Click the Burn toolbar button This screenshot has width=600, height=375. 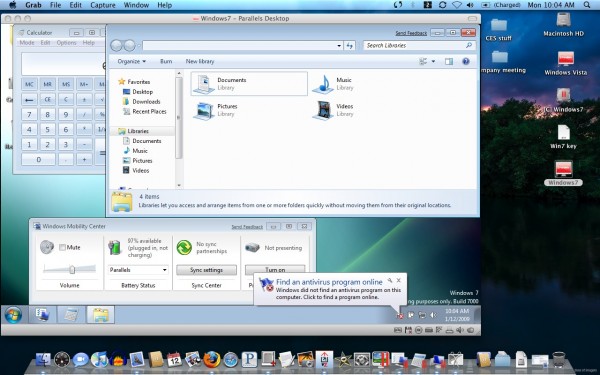pyautogui.click(x=166, y=61)
